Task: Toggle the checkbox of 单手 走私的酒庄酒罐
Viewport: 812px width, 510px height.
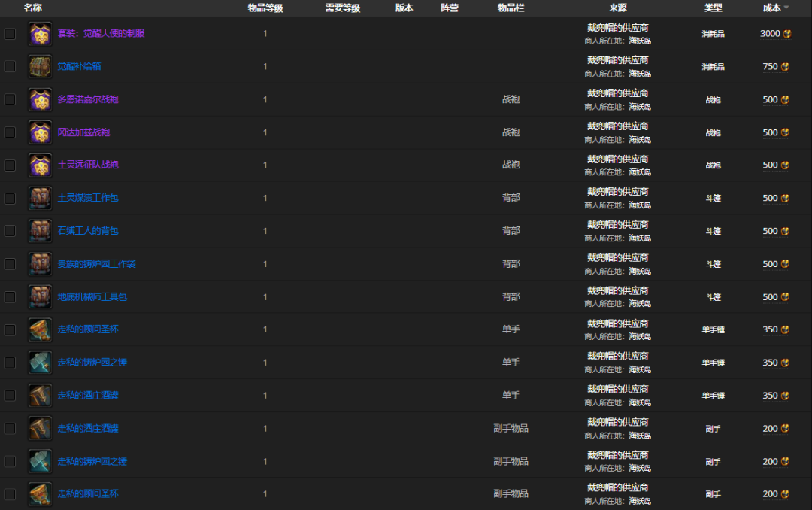Action: point(10,396)
